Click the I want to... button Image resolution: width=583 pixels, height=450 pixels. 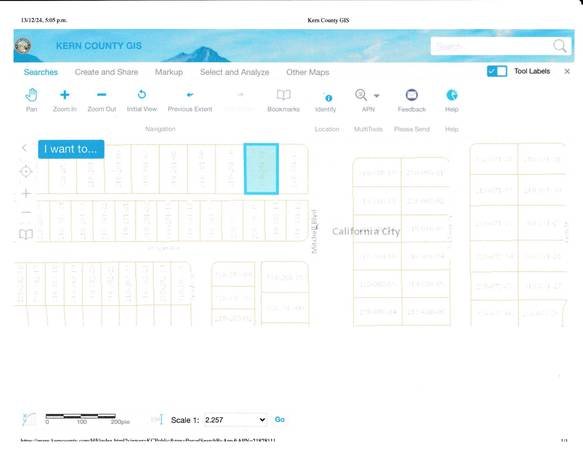click(71, 149)
